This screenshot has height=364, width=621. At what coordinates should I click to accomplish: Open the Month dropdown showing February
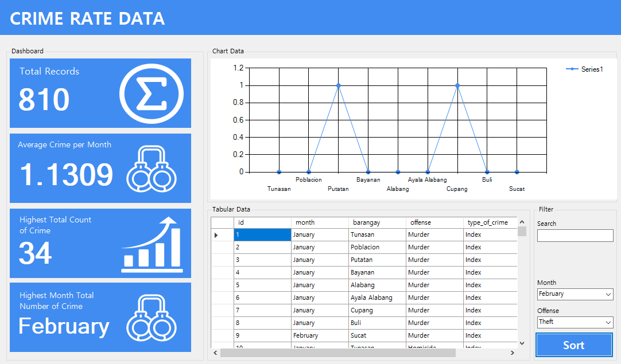tap(575, 294)
